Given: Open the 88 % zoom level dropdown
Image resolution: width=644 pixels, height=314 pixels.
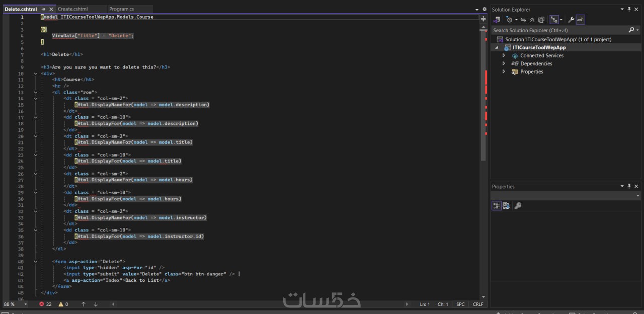Looking at the screenshot, I should (x=25, y=304).
